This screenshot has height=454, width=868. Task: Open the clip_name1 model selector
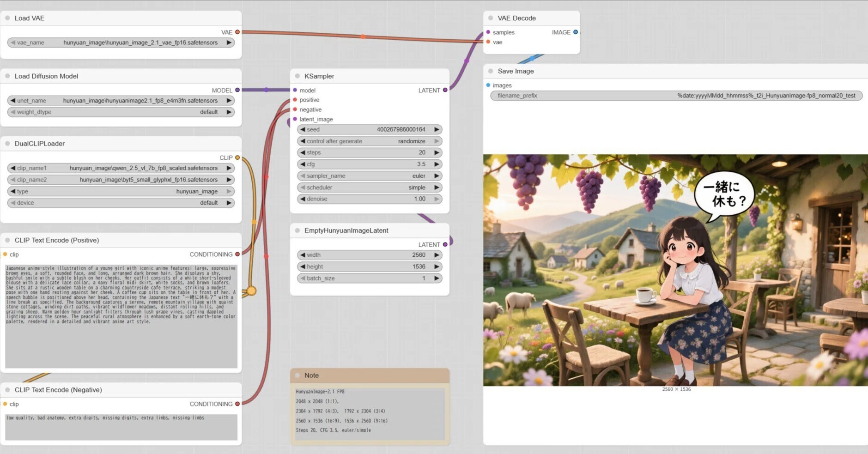(x=121, y=168)
